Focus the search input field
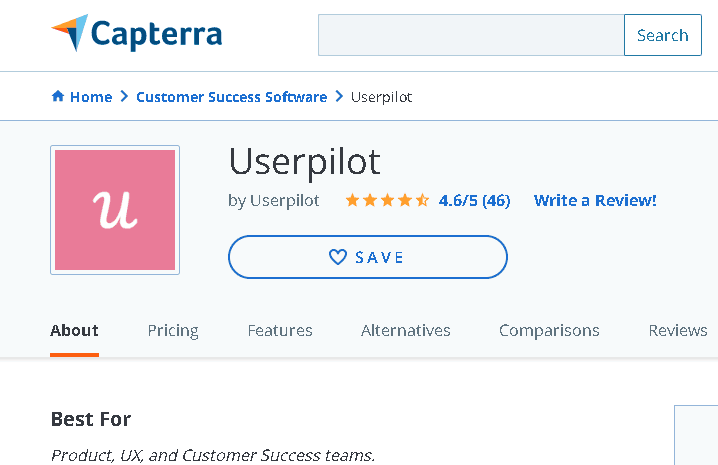The width and height of the screenshot is (718, 465). pos(471,35)
